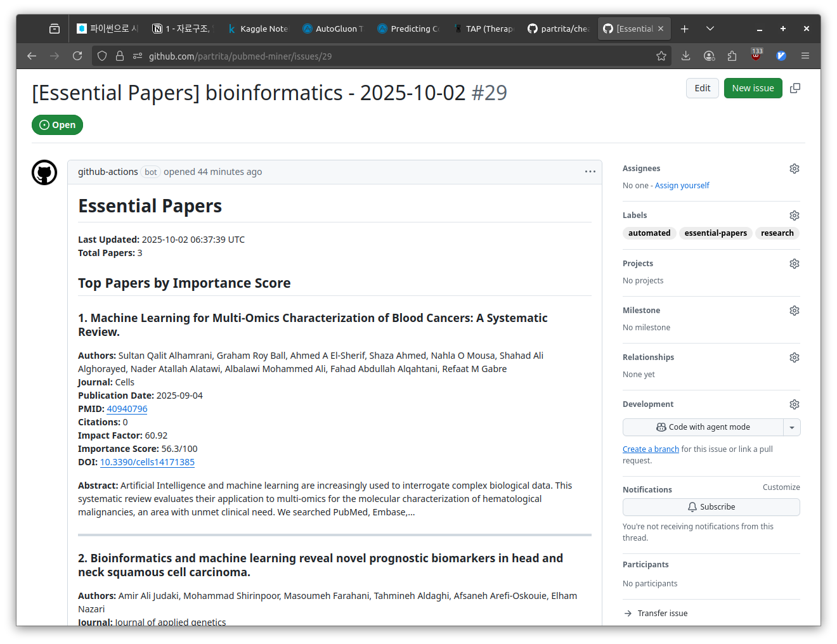Open the list all tabs chevron
The width and height of the screenshot is (837, 644).
coord(710,29)
